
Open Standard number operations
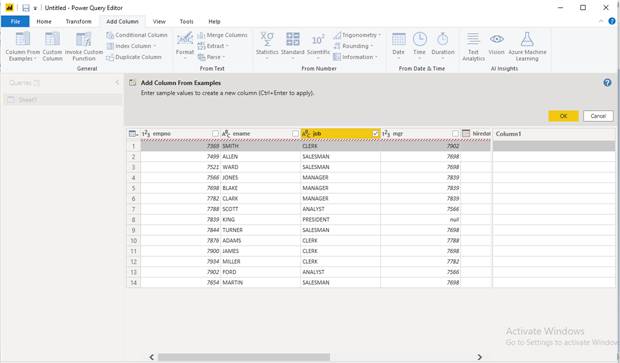(293, 46)
